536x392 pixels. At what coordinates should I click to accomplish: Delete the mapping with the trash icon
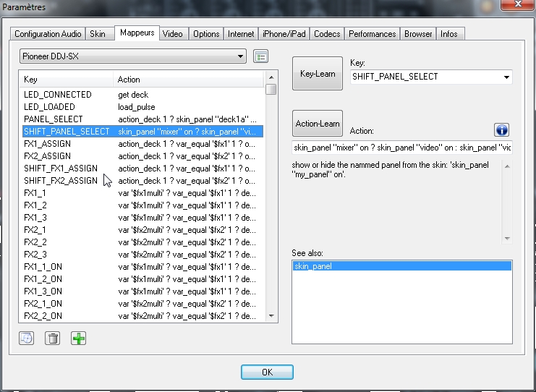(52, 338)
